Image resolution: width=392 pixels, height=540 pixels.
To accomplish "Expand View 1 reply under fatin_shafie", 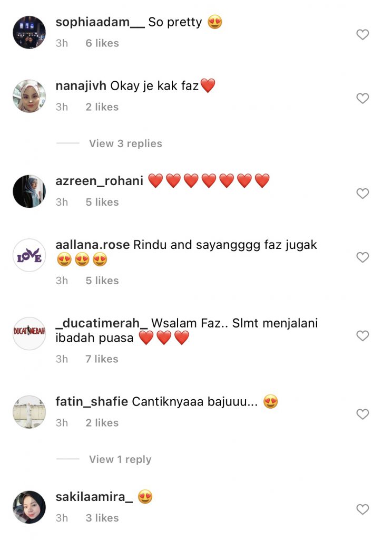I will pyautogui.click(x=120, y=459).
